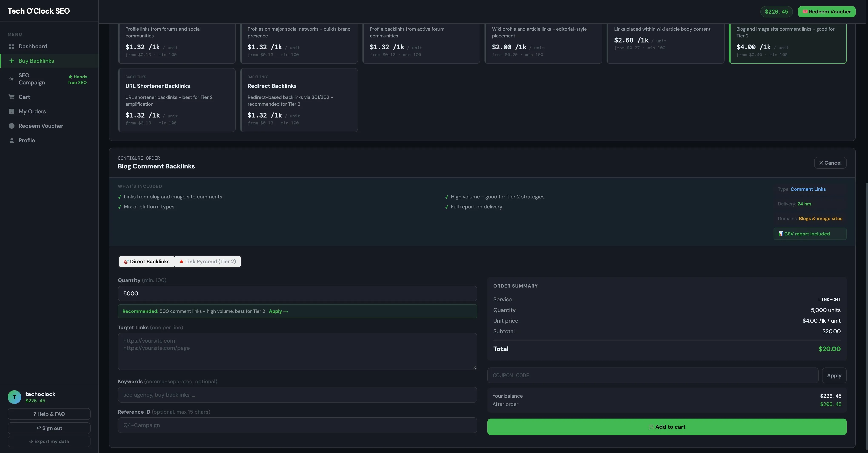Select the $4.00 /1k blog comment card
Viewport: 868px width, 453px height.
[787, 43]
